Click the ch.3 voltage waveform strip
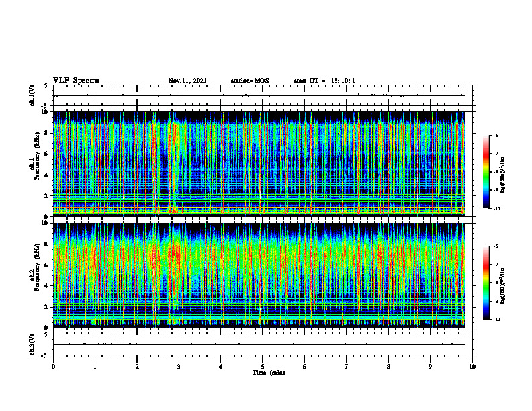The height and width of the screenshot is (411, 532). click(x=263, y=345)
